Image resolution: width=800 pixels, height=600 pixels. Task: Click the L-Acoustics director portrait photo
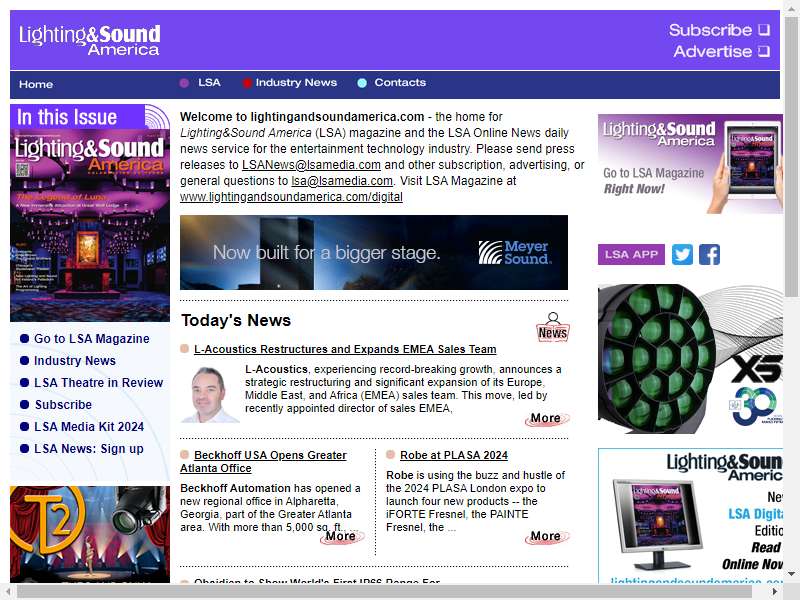[x=210, y=394]
